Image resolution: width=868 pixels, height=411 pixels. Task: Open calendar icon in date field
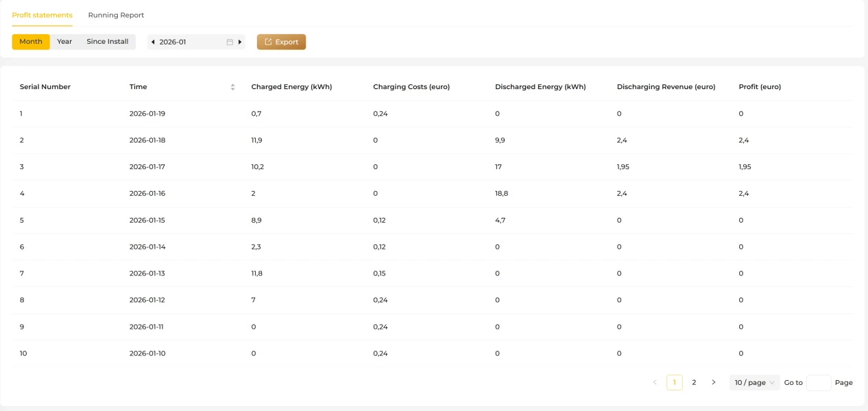pos(230,42)
